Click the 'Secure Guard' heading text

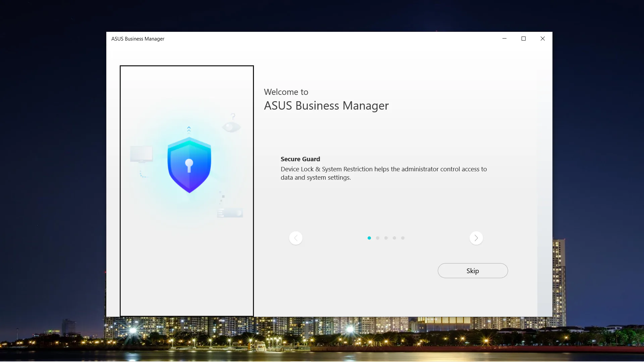(x=300, y=159)
